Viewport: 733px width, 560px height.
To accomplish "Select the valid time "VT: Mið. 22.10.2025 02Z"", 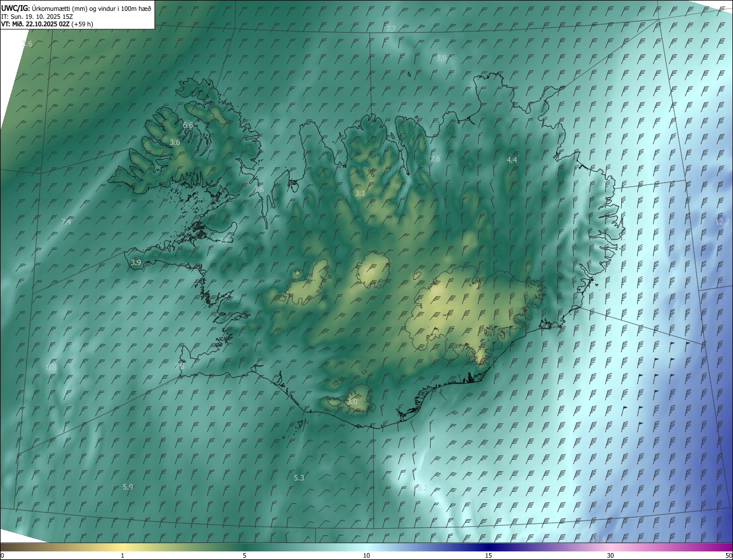I will click(x=35, y=24).
